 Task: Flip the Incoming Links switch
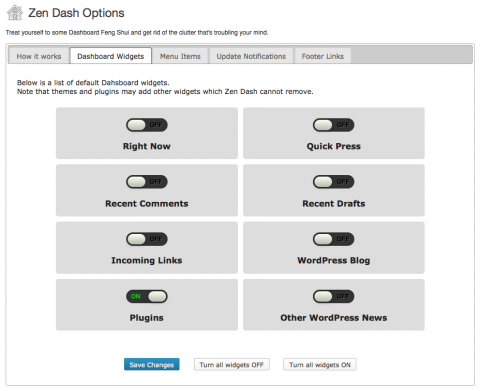pos(147,239)
